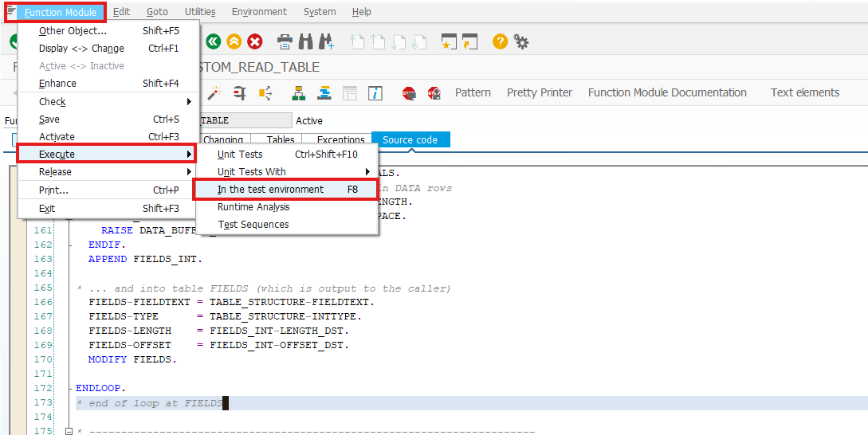Click the Pattern button

[x=473, y=93]
